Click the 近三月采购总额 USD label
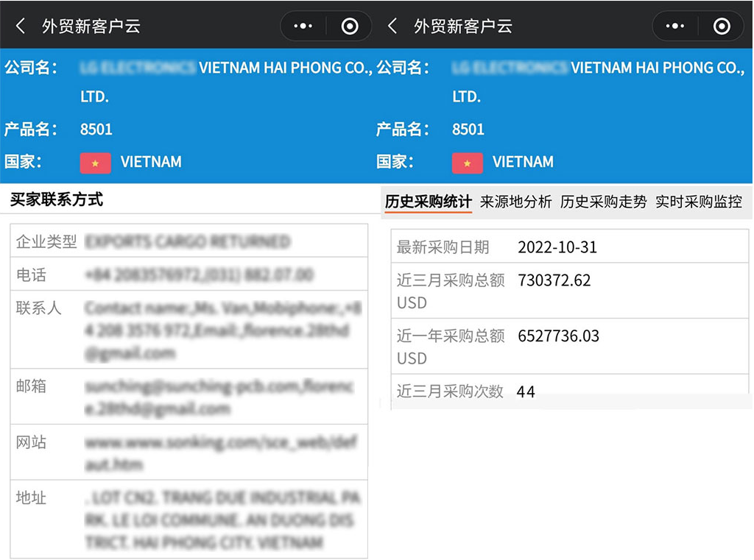Image resolution: width=754 pixels, height=560 pixels. pyautogui.click(x=451, y=291)
